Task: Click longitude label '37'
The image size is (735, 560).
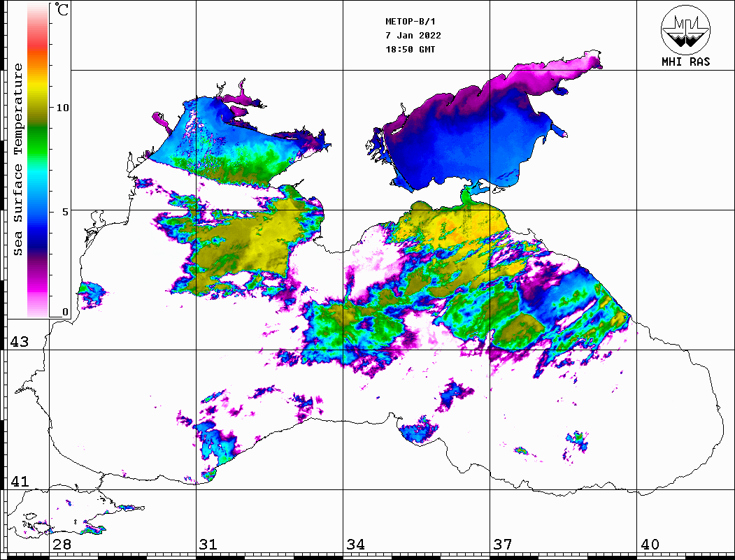Action: pos(503,545)
